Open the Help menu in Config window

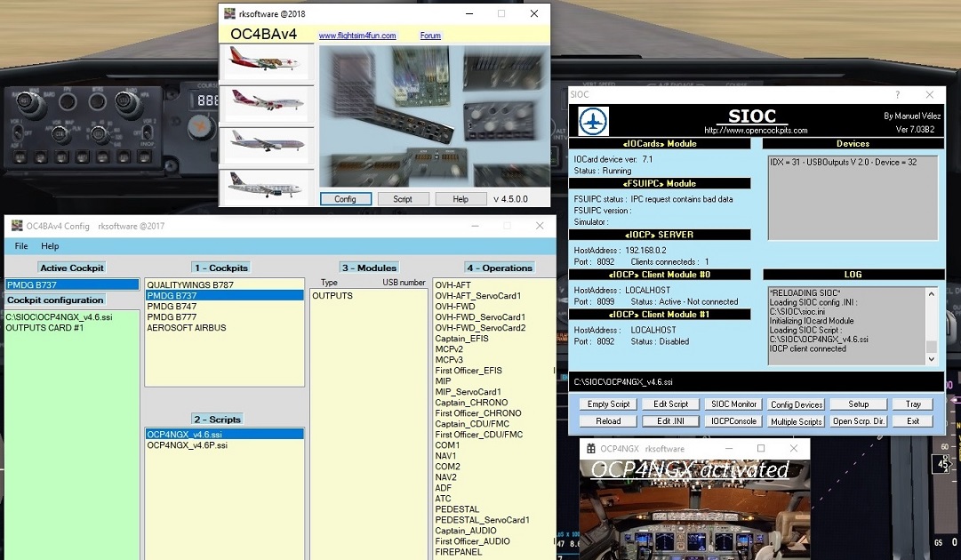[x=50, y=246]
